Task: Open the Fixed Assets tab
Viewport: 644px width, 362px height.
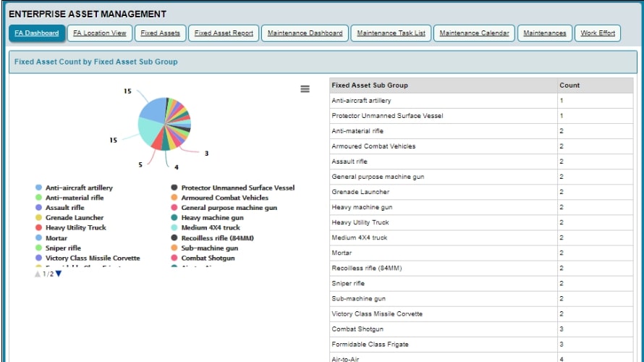Action: (x=160, y=33)
